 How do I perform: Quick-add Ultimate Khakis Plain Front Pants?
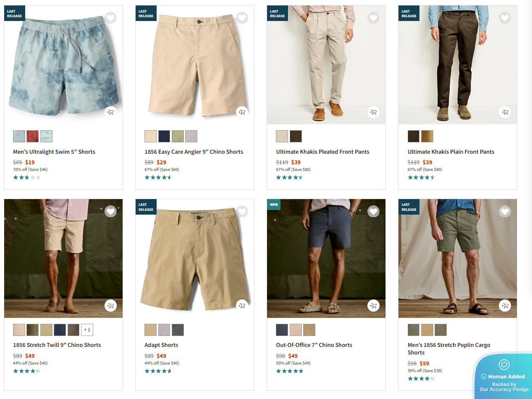click(x=505, y=112)
